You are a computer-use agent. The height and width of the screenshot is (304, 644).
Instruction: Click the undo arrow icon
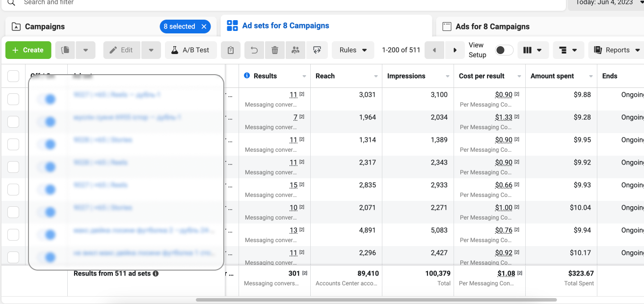point(254,50)
